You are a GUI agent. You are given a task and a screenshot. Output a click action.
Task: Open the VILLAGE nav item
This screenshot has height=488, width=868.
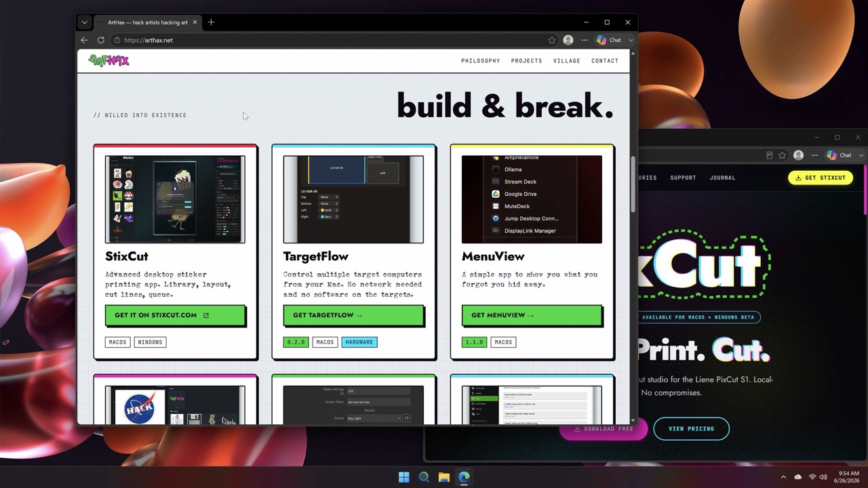pos(567,61)
